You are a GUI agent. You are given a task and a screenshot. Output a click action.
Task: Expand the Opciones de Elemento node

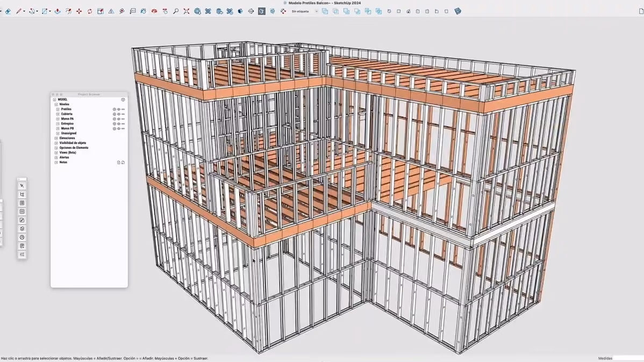tap(56, 148)
